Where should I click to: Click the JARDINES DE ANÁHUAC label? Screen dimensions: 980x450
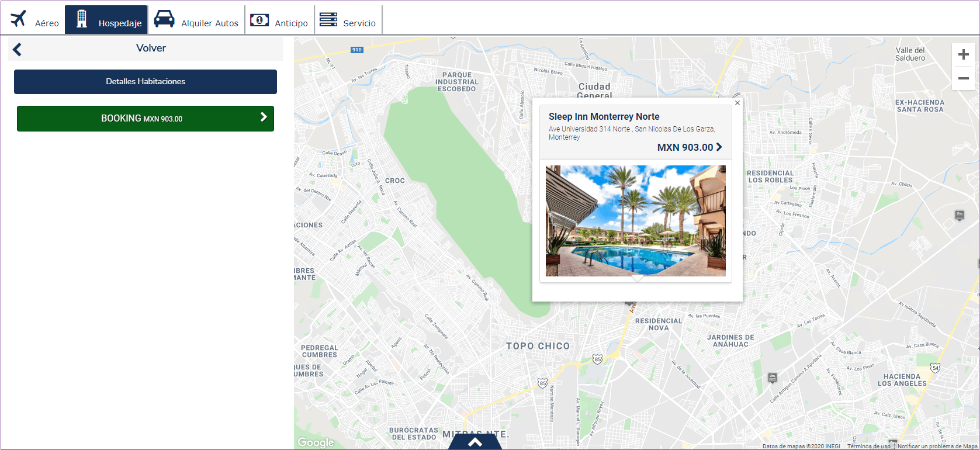pyautogui.click(x=730, y=341)
